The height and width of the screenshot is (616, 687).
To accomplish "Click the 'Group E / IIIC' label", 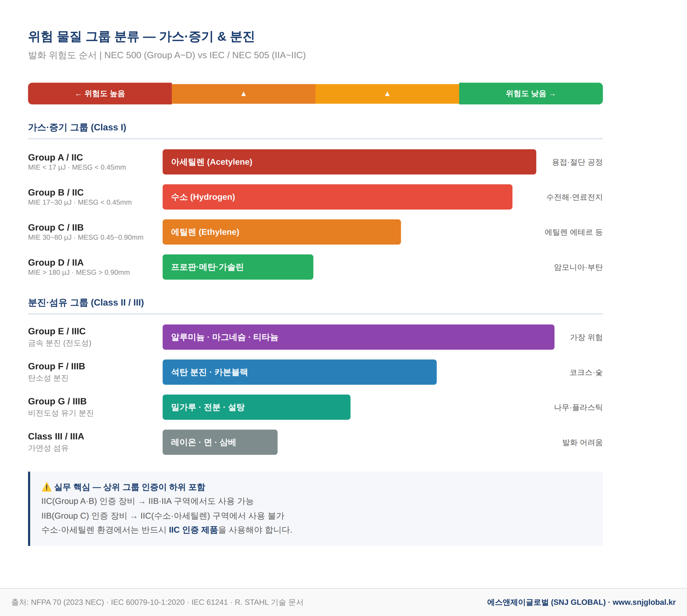I will (x=57, y=331).
